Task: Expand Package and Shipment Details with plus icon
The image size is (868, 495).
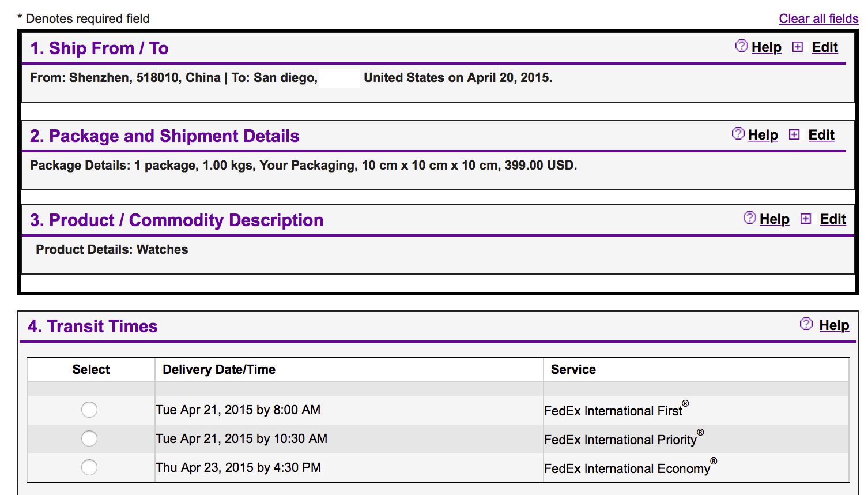Action: [x=794, y=135]
